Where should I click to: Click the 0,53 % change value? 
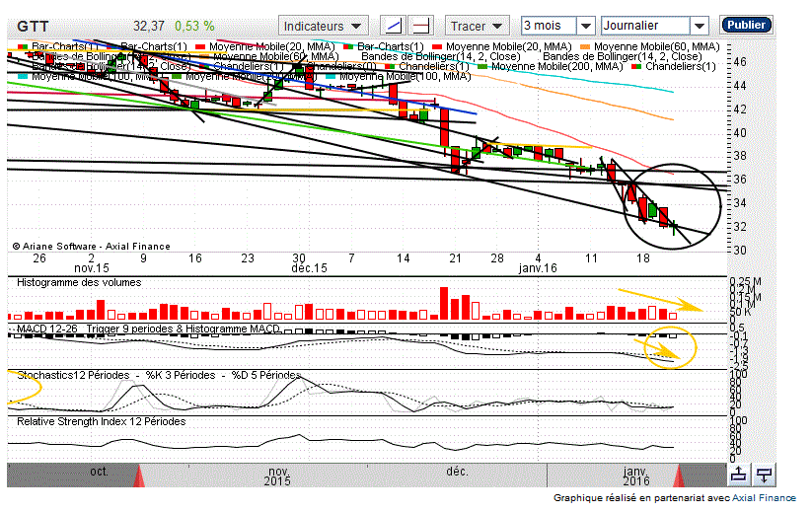tap(194, 26)
